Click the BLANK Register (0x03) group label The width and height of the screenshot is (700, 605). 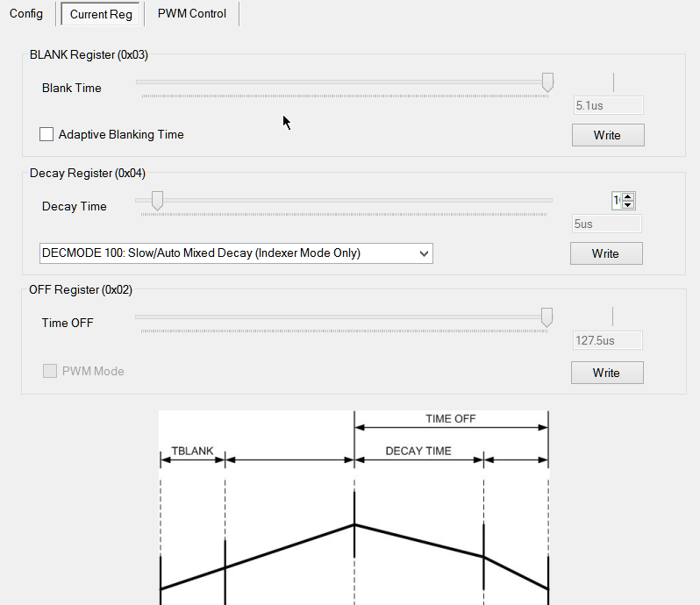pos(89,55)
